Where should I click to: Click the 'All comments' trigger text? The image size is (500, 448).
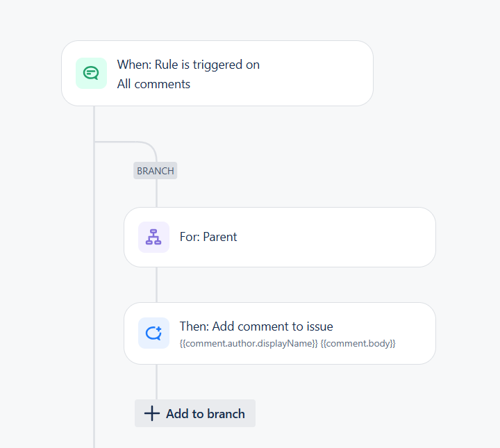pos(153,84)
